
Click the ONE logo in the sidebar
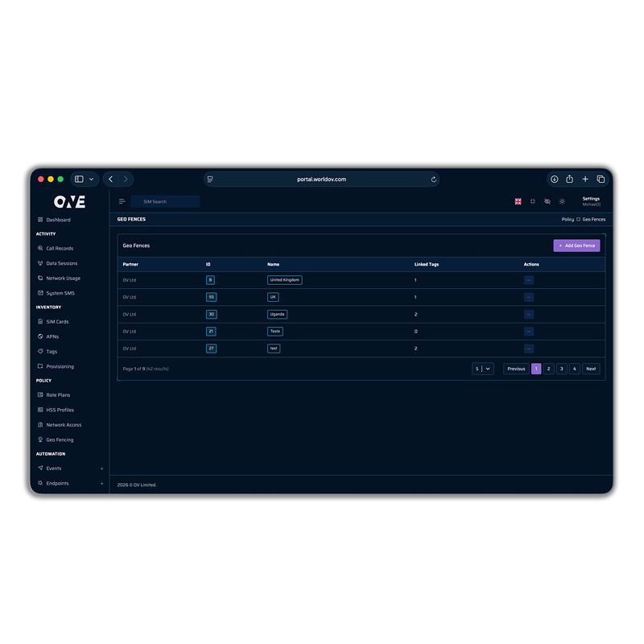pos(69,201)
